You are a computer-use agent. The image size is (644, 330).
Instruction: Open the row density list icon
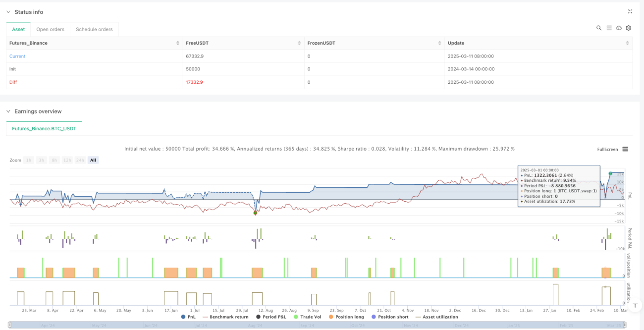609,28
